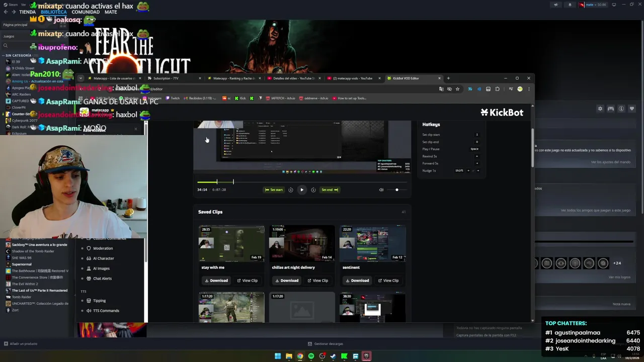Open AI Character in KickBot sidebar

103,258
